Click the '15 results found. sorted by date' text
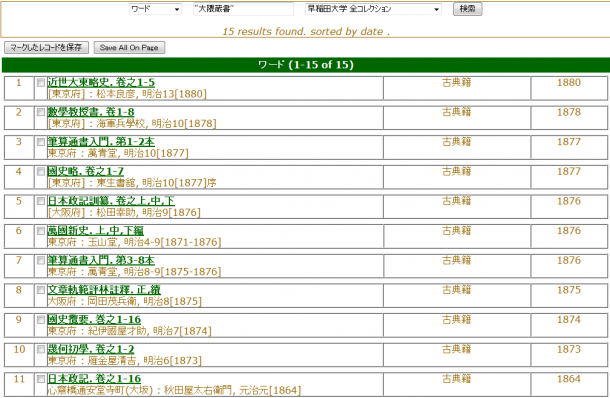This screenshot has width=610, height=398. point(306,32)
